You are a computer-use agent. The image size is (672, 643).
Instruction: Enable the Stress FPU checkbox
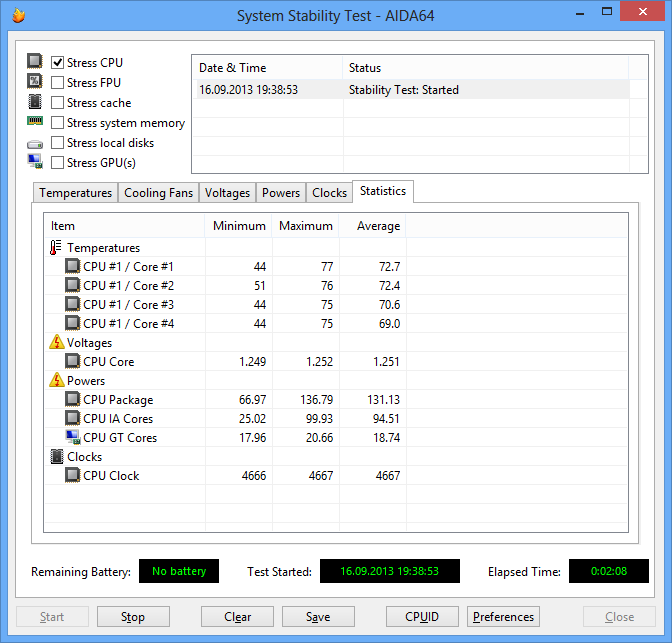tap(57, 82)
